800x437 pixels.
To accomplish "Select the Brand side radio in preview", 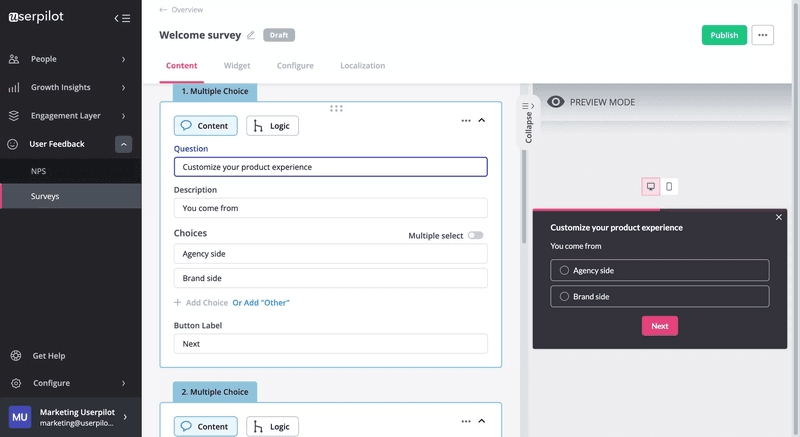I will tap(564, 296).
